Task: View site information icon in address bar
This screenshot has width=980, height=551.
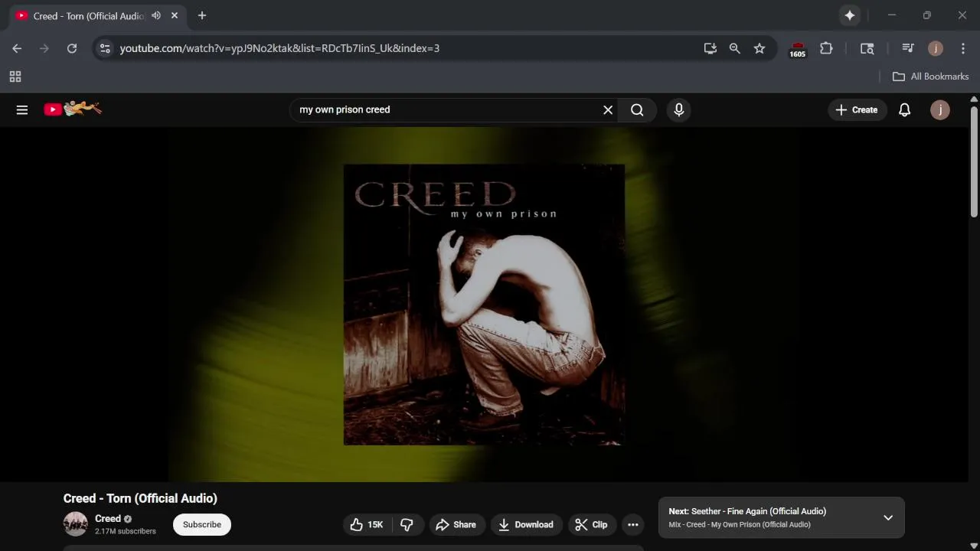Action: coord(105,48)
